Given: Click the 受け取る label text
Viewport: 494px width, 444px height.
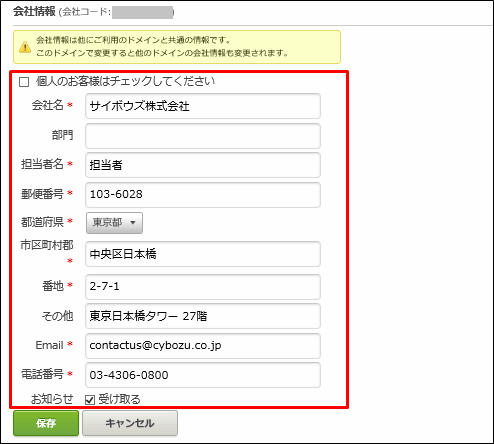Looking at the screenshot, I should click(x=119, y=399).
